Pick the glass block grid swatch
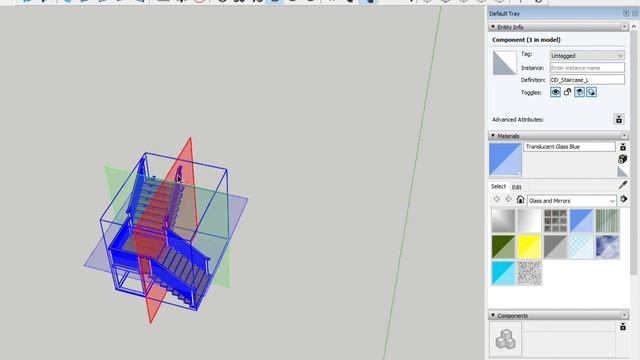 [x=555, y=221]
